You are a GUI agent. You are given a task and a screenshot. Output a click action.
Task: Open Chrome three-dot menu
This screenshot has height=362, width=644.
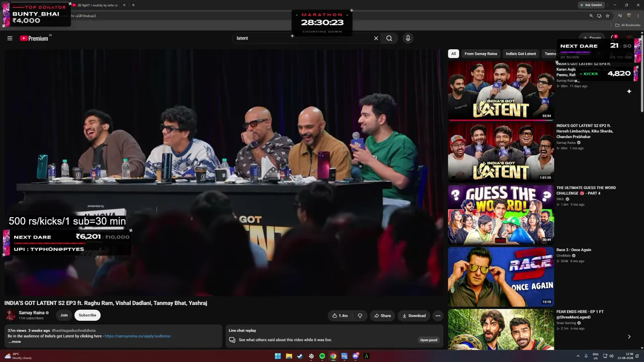638,16
